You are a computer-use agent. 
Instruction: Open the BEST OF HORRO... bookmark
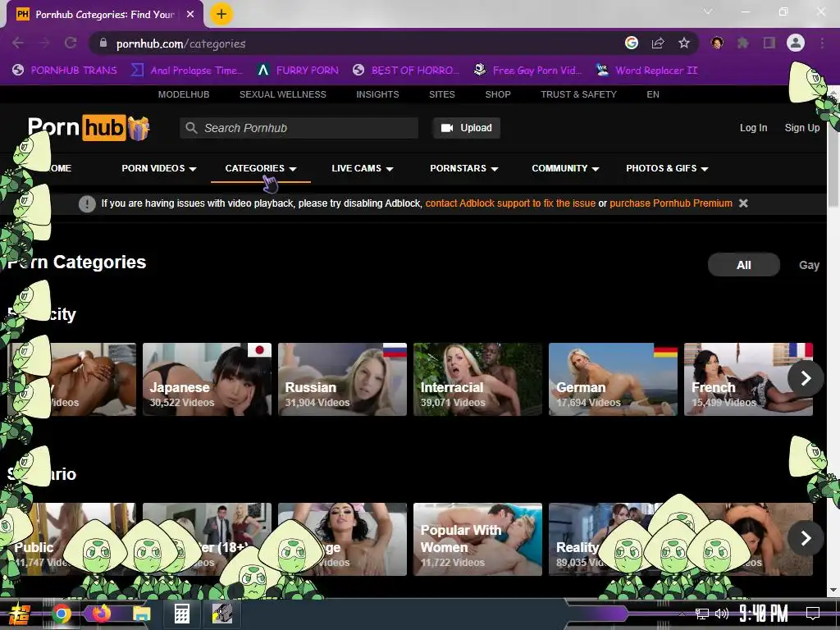click(407, 71)
